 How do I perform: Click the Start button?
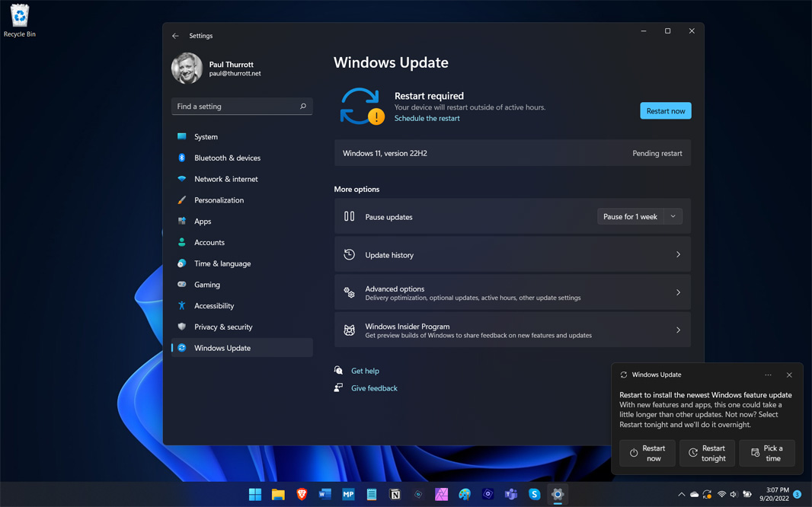point(254,494)
